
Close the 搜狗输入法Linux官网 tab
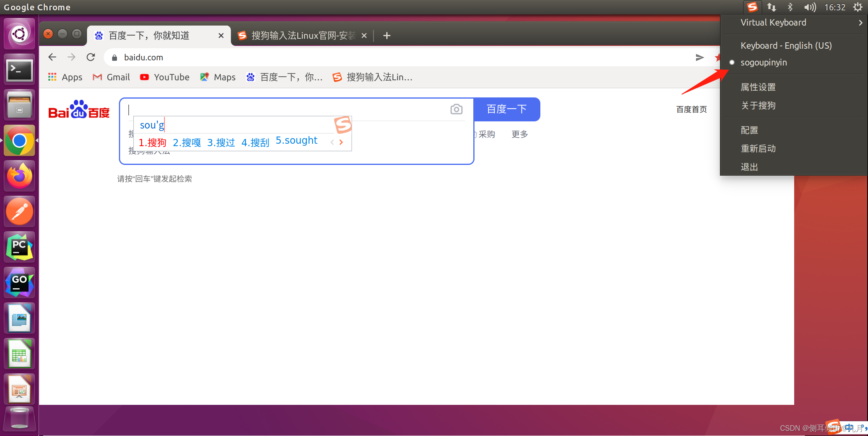point(364,36)
